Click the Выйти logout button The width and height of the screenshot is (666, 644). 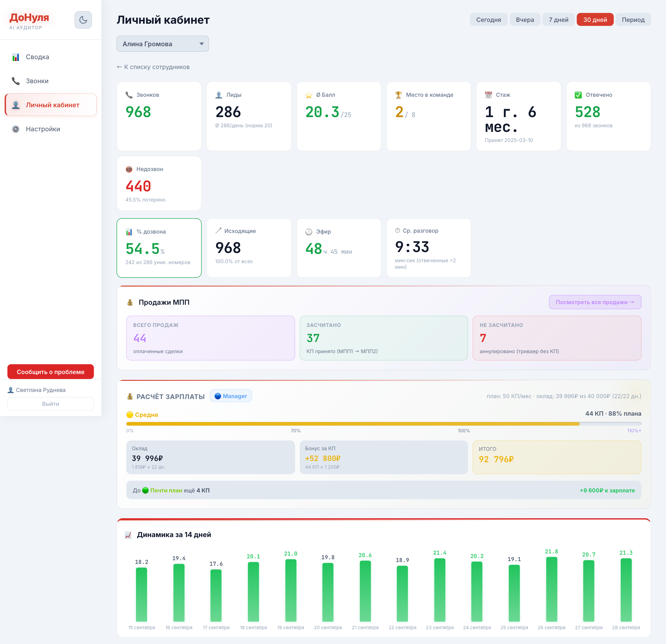51,404
